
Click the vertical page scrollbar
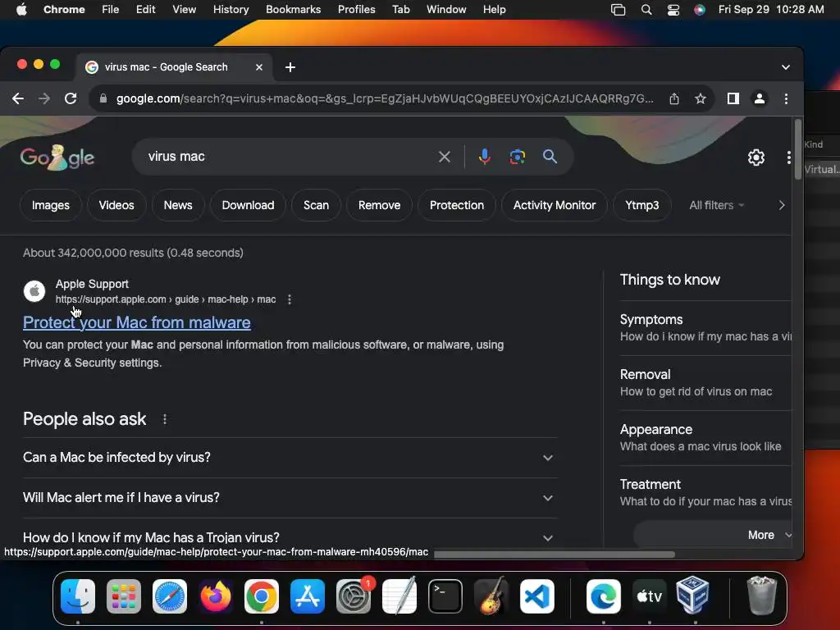tap(797, 150)
